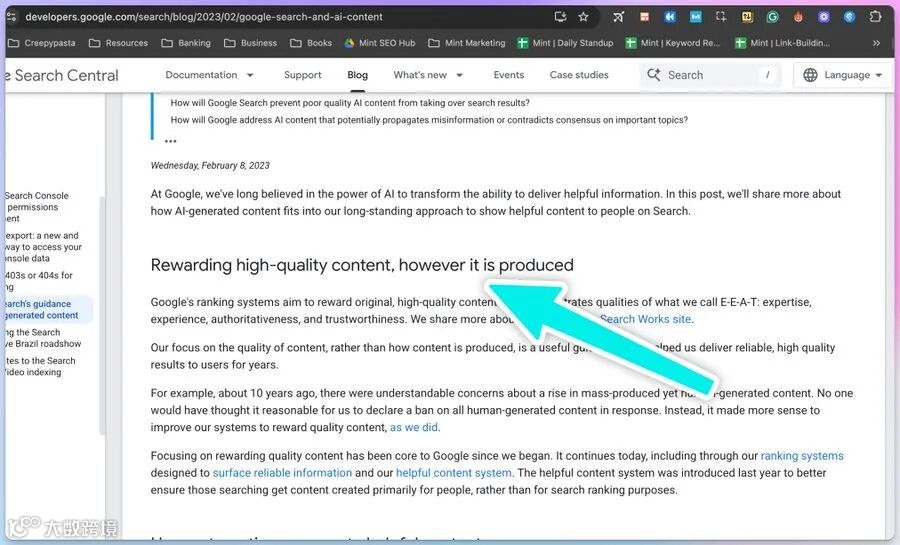The width and height of the screenshot is (900, 545).
Task: Follow the 'as we did' link
Action: 413,427
